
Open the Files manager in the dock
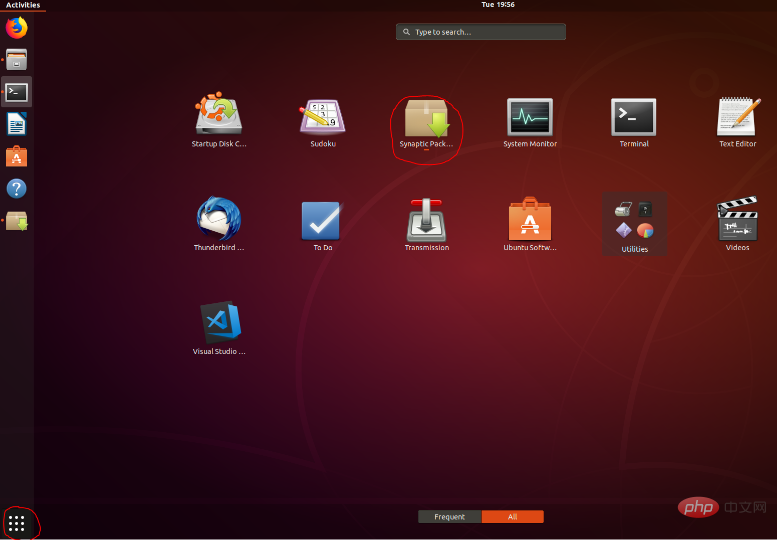(x=16, y=59)
